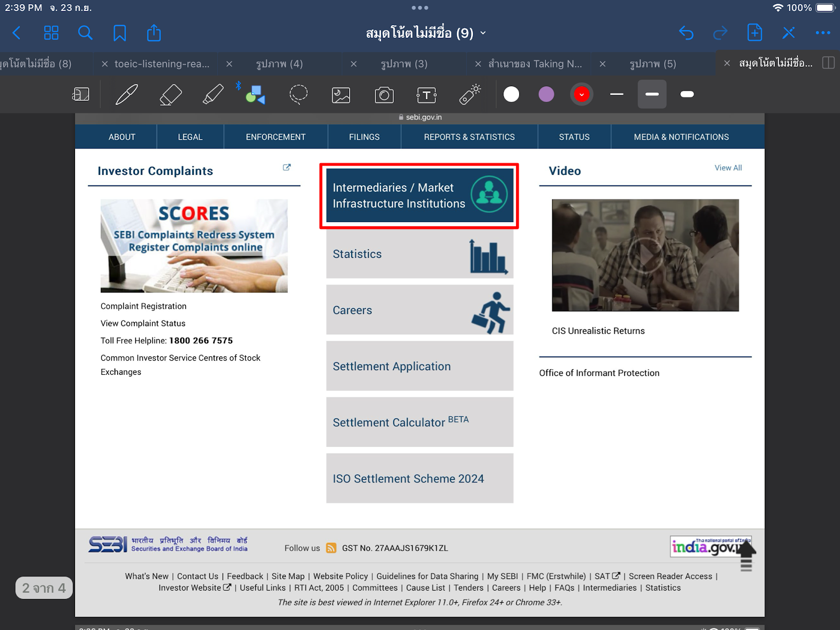840x630 pixels.
Task: Open the three-dot more options menu
Action: [x=823, y=33]
